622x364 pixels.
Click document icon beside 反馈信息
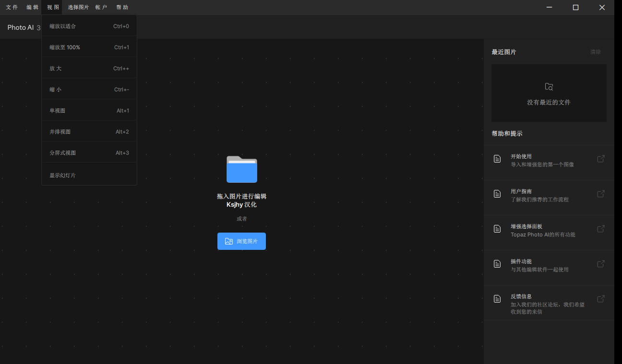click(497, 299)
